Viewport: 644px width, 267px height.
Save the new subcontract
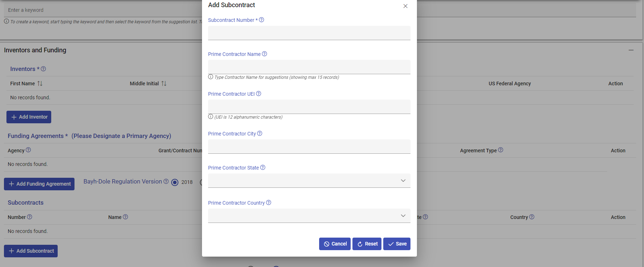click(397, 244)
